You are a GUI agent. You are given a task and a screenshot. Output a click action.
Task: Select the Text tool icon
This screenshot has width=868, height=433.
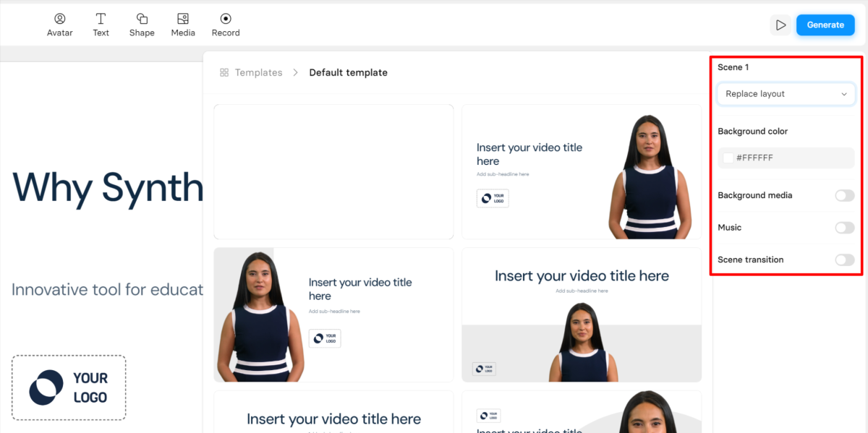tap(101, 19)
